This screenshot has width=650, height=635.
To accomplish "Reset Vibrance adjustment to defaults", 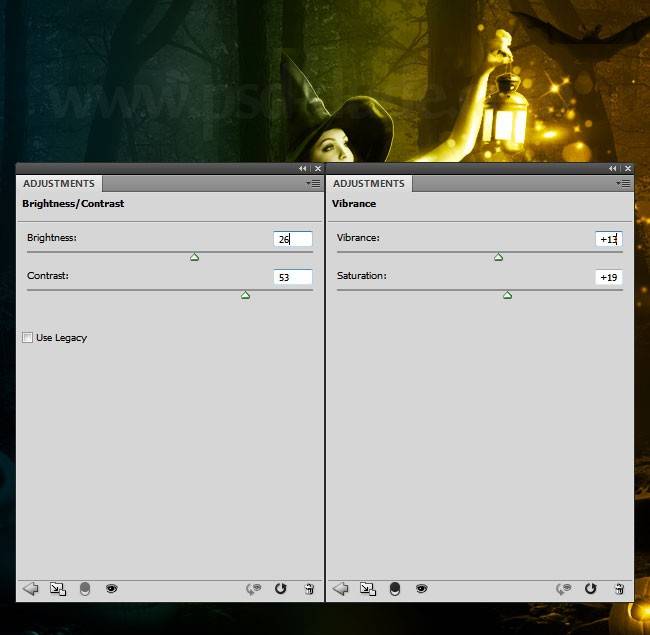I will tap(590, 589).
